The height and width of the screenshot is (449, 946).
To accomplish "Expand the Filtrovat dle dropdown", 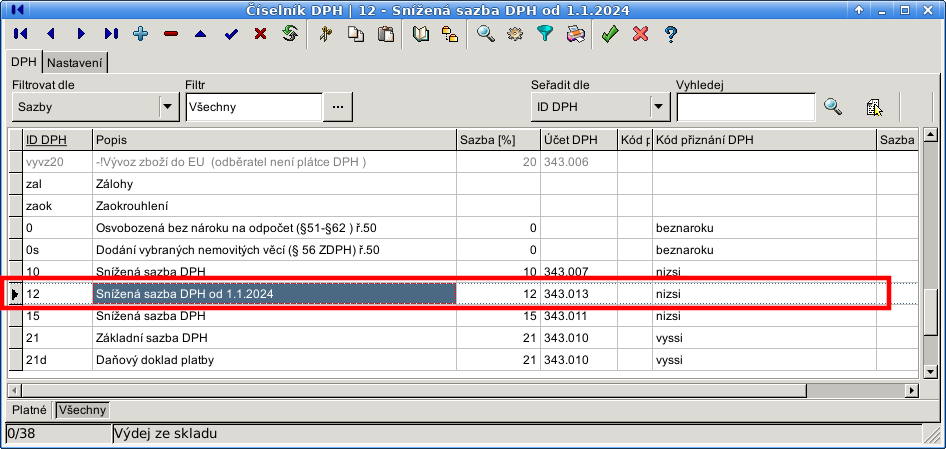I will pos(167,106).
